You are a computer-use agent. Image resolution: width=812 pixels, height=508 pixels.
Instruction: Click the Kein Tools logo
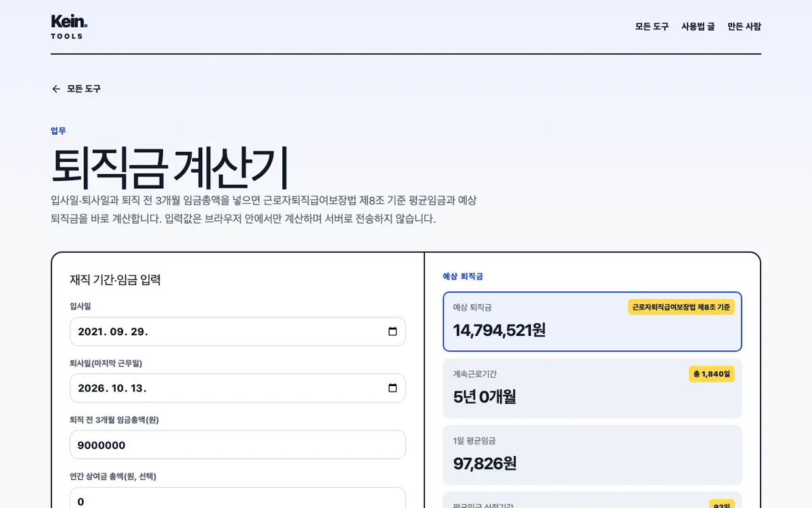coord(69,26)
